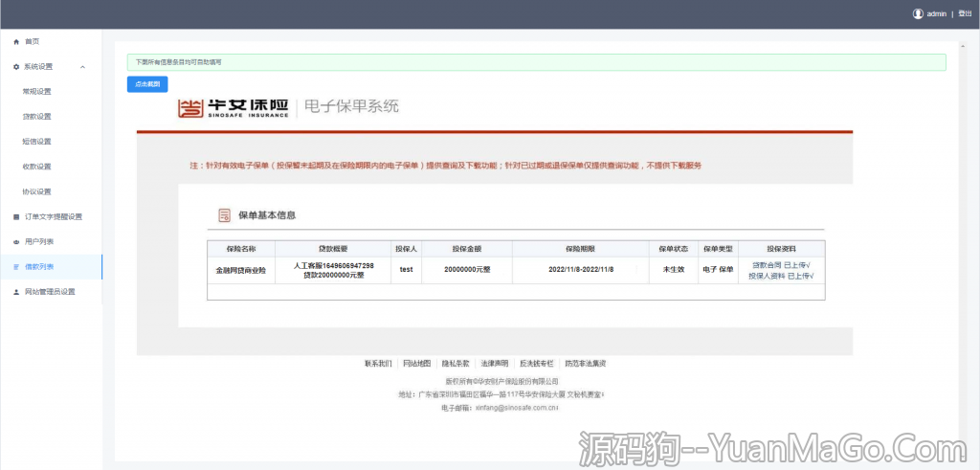
Task: Click the admin username in header
Action: (936, 13)
